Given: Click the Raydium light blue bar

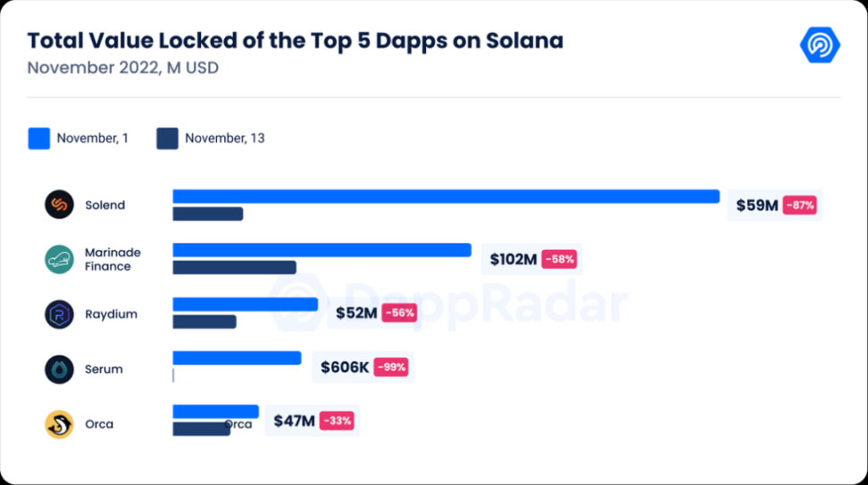Looking at the screenshot, I should [x=245, y=305].
